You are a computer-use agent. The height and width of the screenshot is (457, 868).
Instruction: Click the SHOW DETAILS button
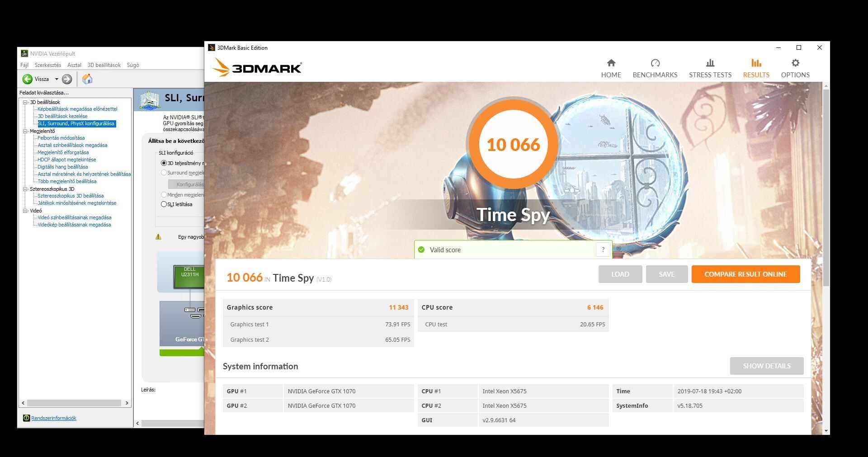[766, 366]
